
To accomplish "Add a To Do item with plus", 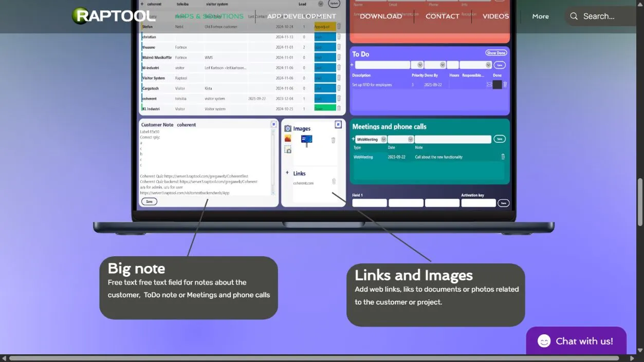I will (352, 65).
